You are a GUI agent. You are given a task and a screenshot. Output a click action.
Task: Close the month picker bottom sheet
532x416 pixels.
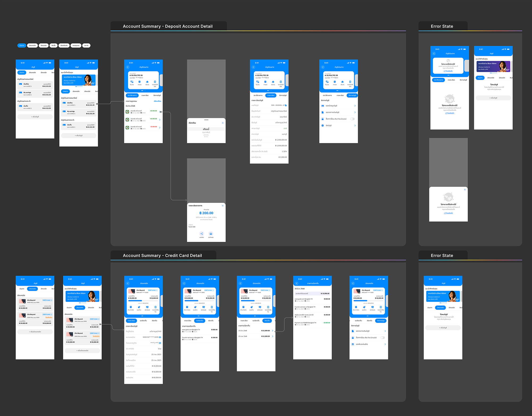point(223,123)
